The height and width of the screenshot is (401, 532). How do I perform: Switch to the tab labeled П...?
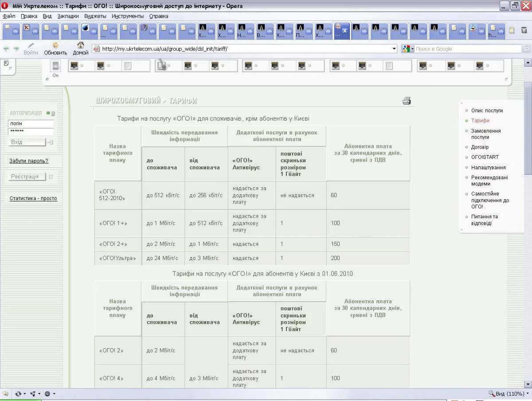pyautogui.click(x=304, y=31)
